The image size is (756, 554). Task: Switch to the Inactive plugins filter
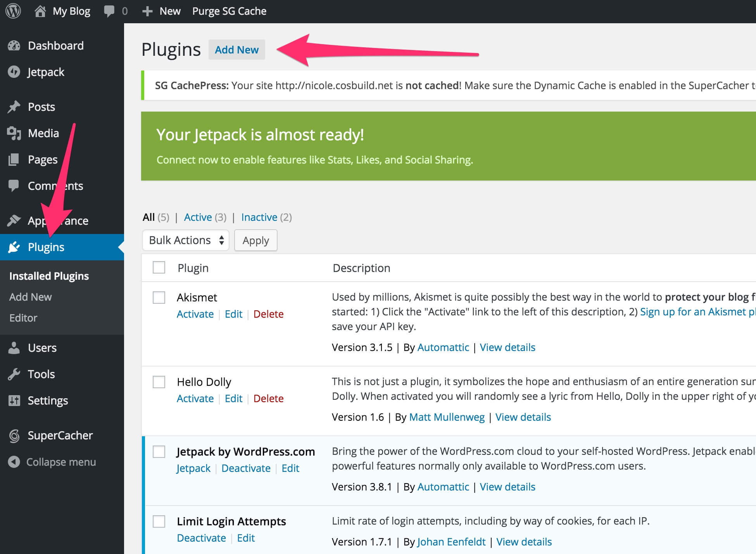tap(259, 217)
